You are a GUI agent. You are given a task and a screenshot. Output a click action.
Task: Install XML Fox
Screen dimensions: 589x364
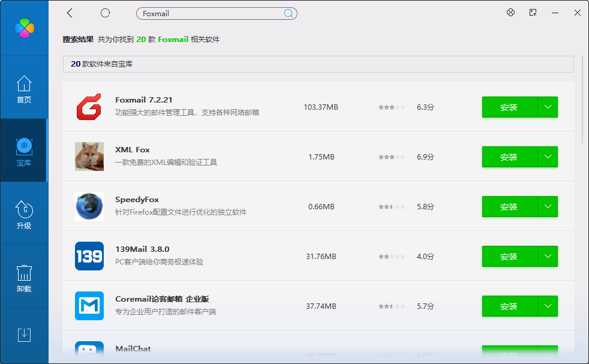(509, 157)
